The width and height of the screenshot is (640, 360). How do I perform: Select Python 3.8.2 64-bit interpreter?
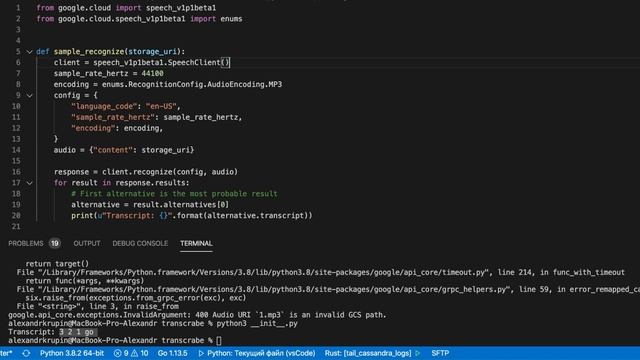tap(72, 353)
